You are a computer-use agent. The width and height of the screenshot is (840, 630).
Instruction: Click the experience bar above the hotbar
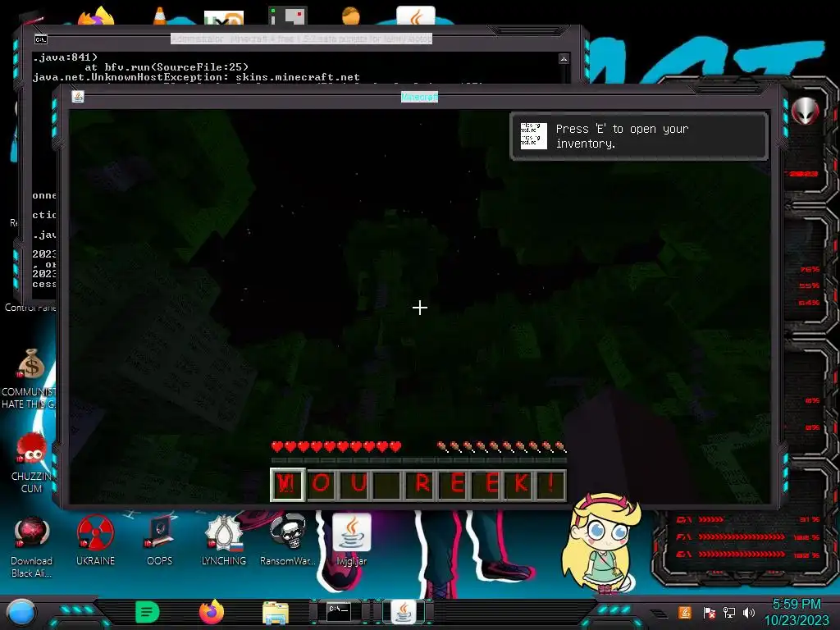pos(419,460)
